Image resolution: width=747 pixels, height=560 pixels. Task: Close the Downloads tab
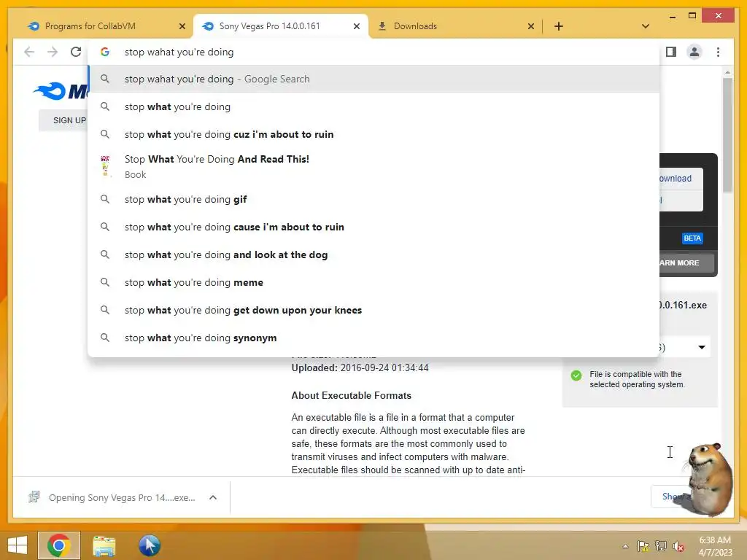coord(531,26)
